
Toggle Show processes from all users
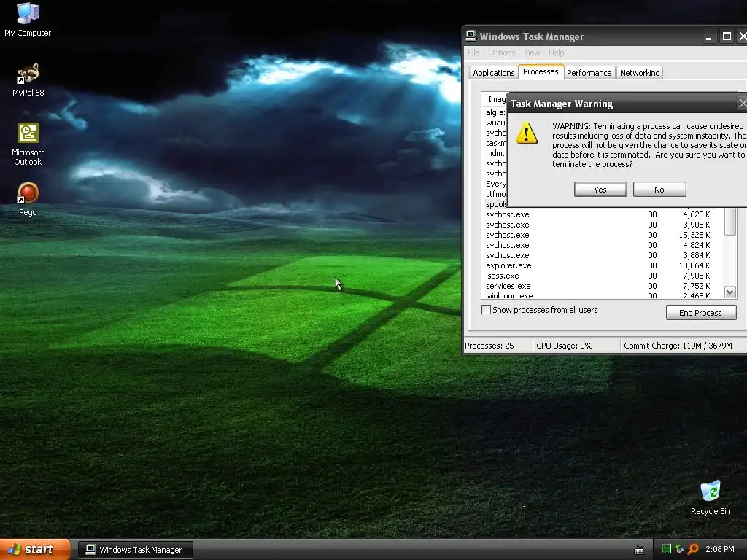(486, 310)
